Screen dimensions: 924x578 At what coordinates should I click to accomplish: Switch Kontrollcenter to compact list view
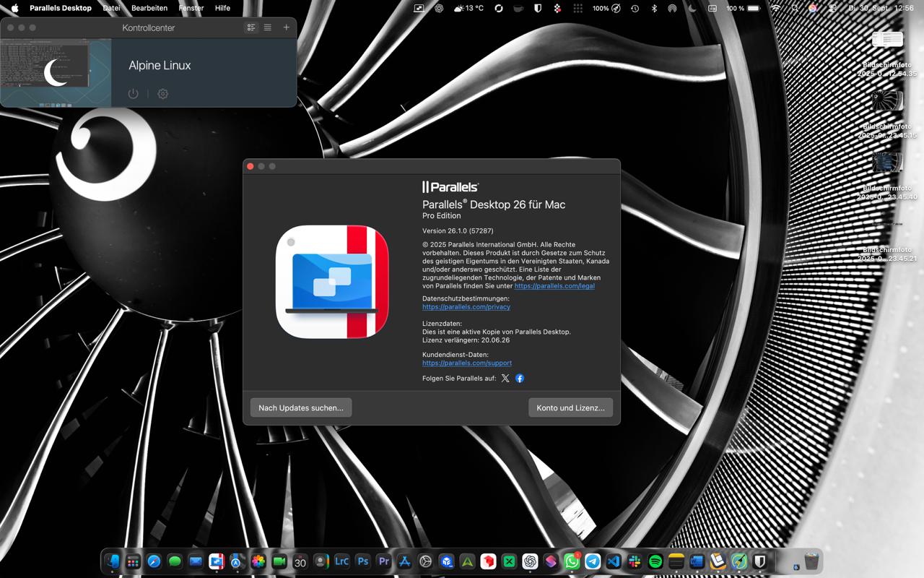pos(268,27)
